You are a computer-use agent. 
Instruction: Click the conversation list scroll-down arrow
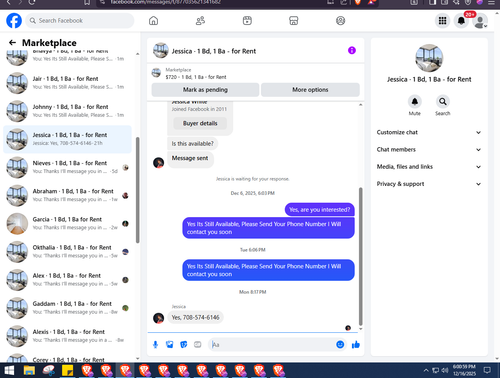[138, 359]
